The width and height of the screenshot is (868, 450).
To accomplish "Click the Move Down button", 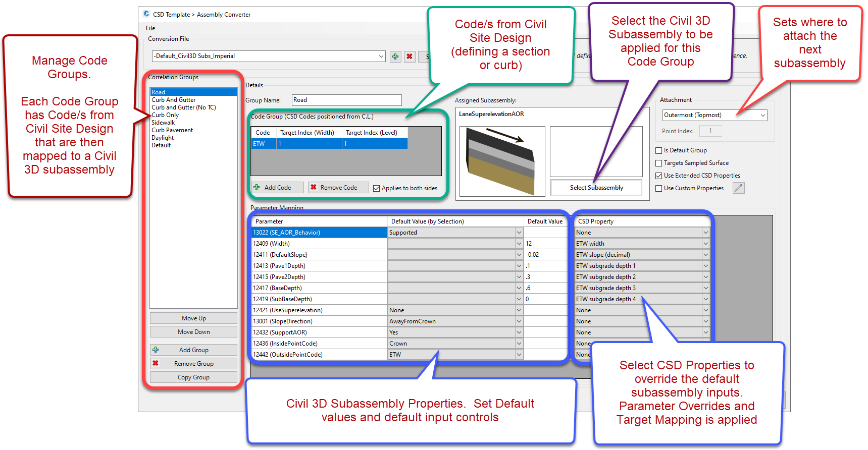I will [193, 332].
